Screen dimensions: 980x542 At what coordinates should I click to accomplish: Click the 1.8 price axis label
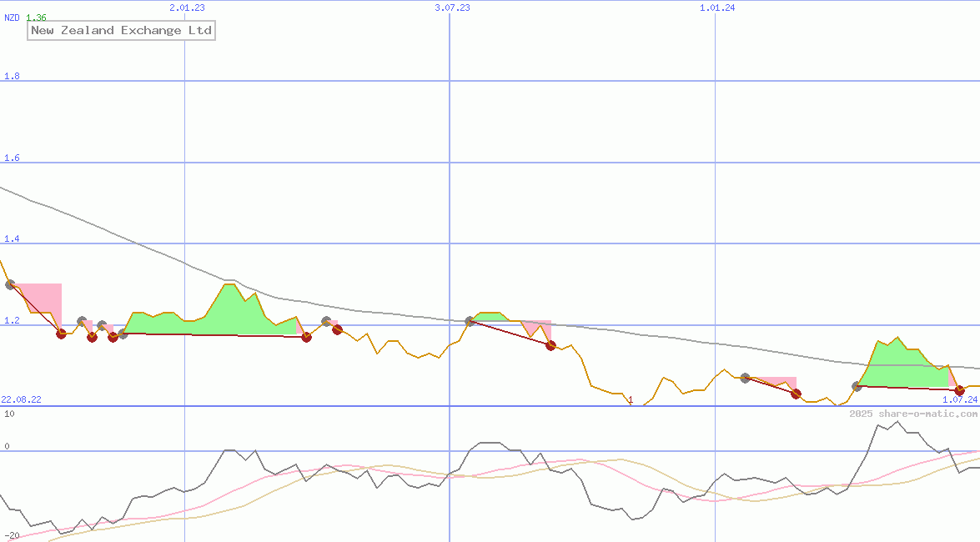[12, 76]
